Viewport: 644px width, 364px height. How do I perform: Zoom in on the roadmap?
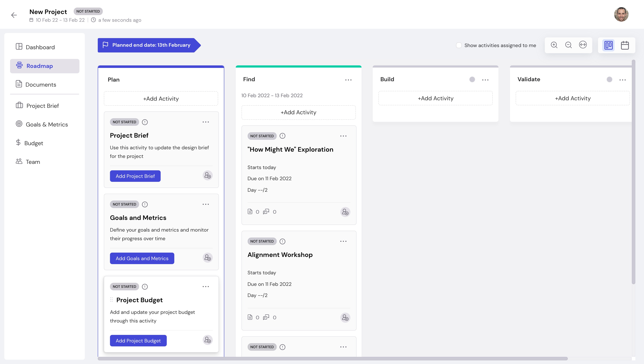554,45
